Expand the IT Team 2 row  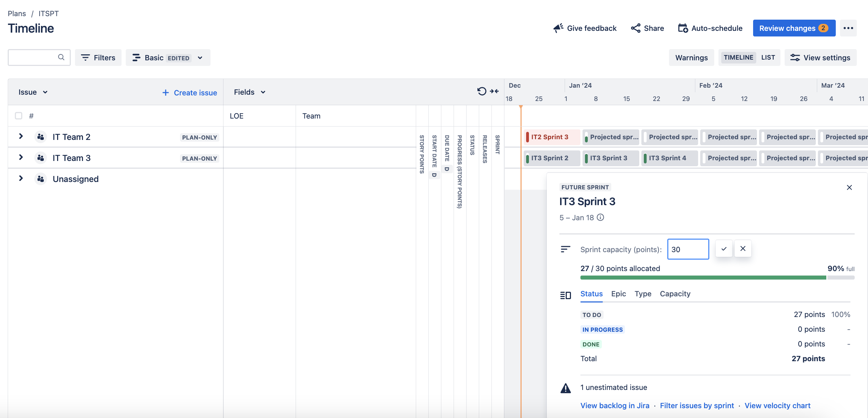(21, 136)
